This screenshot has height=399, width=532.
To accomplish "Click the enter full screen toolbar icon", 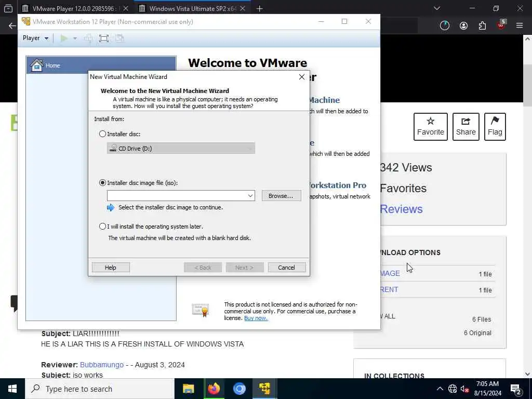I will 104,38.
